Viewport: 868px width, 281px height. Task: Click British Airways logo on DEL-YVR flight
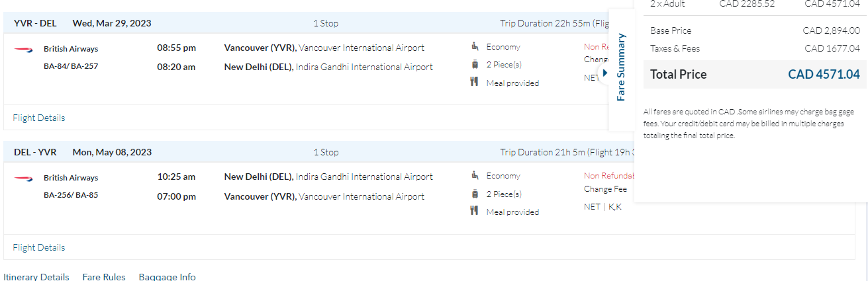[23, 179]
